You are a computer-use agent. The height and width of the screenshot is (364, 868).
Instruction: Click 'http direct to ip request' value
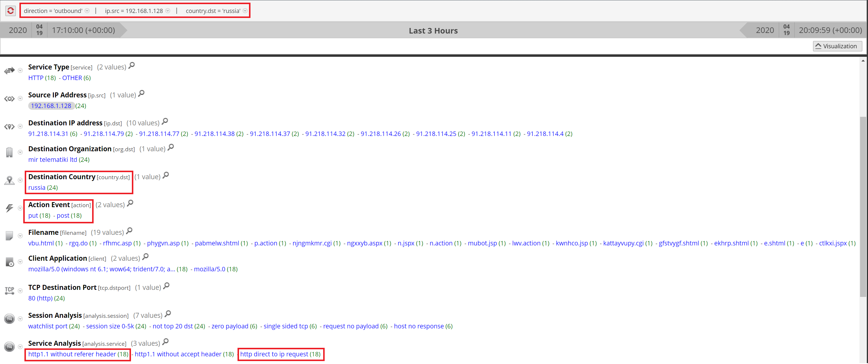pos(274,354)
